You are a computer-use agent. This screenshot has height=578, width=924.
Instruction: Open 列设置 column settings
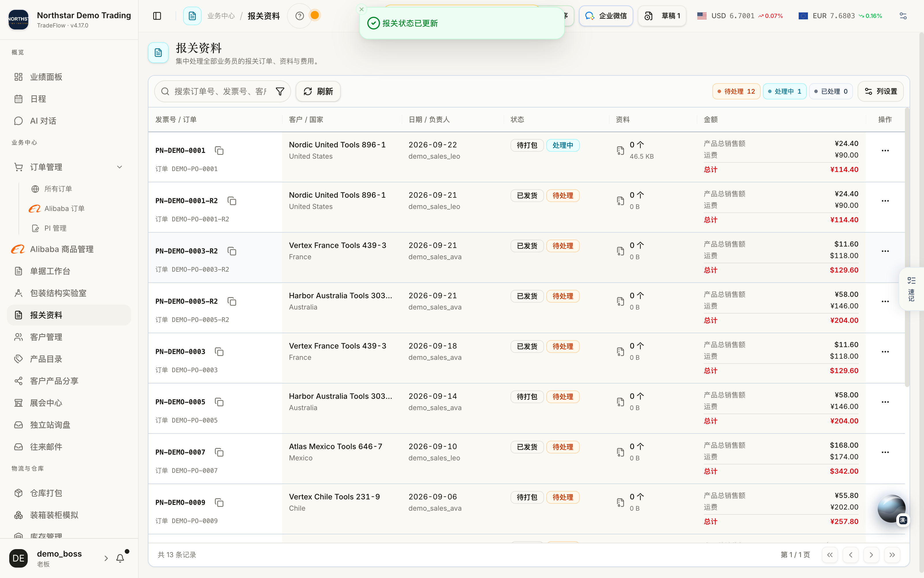tap(880, 91)
